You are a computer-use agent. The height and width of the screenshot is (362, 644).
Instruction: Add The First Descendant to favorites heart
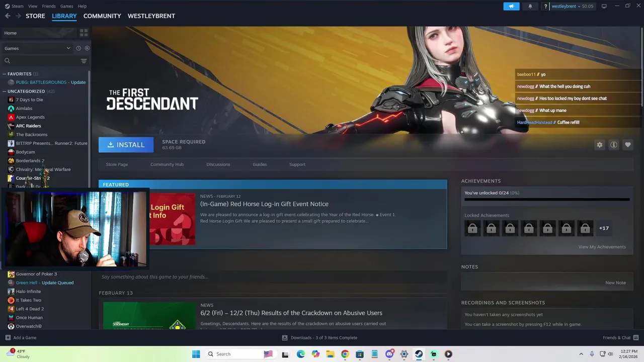(627, 145)
